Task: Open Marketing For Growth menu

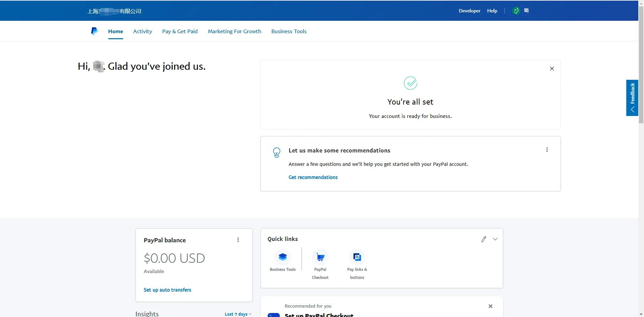Action: pyautogui.click(x=234, y=31)
